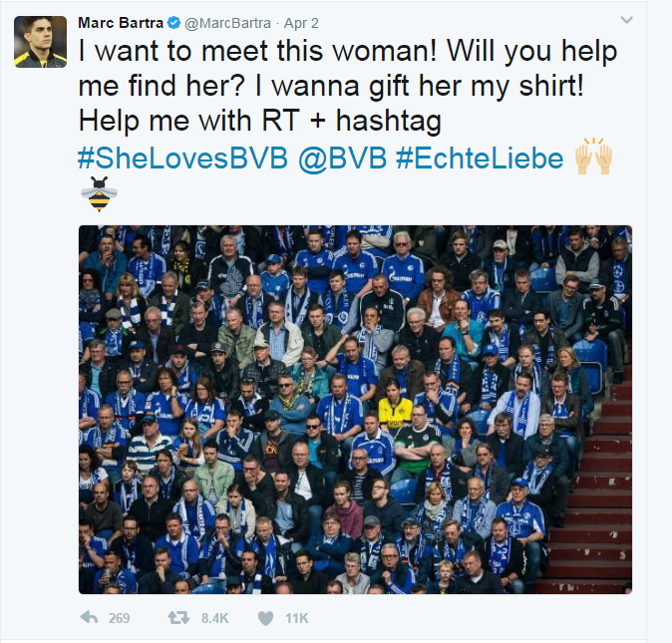672x643 pixels.
Task: Show the 11K likes count
Action: click(296, 618)
